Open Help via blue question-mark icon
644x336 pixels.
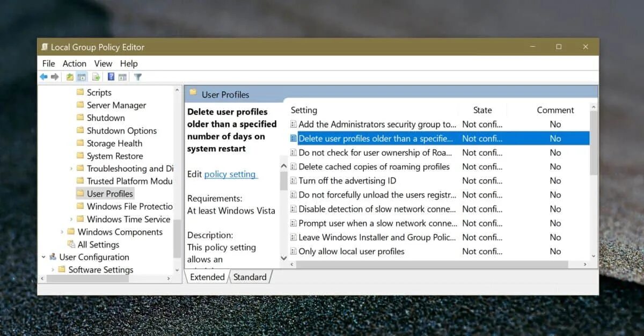(x=111, y=77)
